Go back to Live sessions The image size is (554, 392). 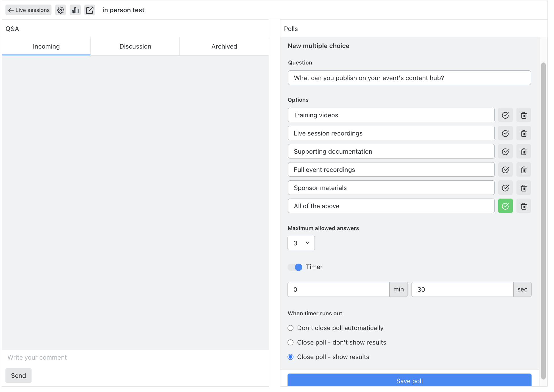(28, 10)
